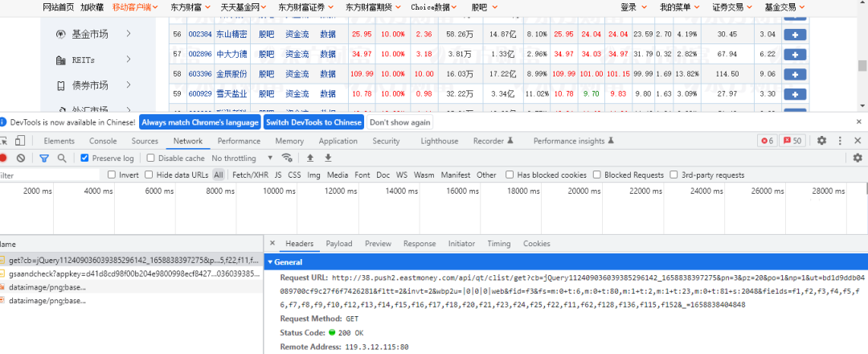Click the page vertical scrollbar thumb
Screen dimensions: 868x354
(862, 65)
